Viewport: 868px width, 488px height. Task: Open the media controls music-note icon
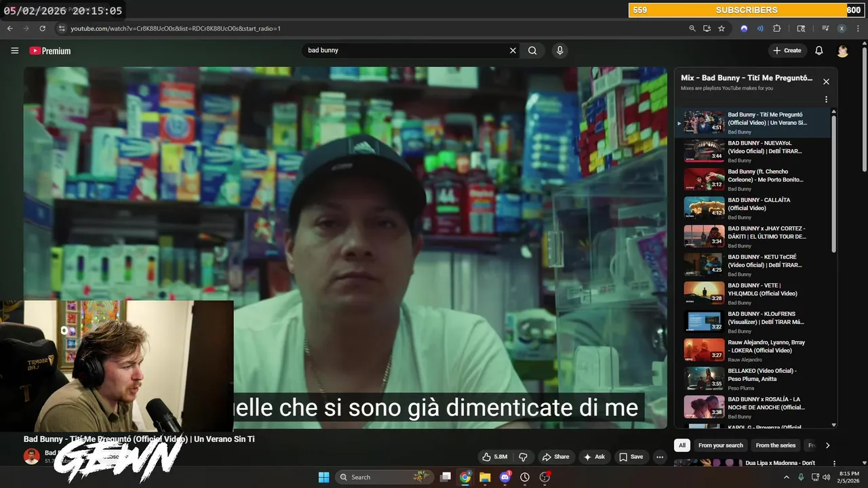click(825, 28)
